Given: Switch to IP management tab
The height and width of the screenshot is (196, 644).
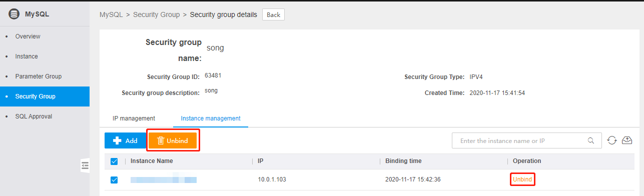Looking at the screenshot, I should point(134,118).
